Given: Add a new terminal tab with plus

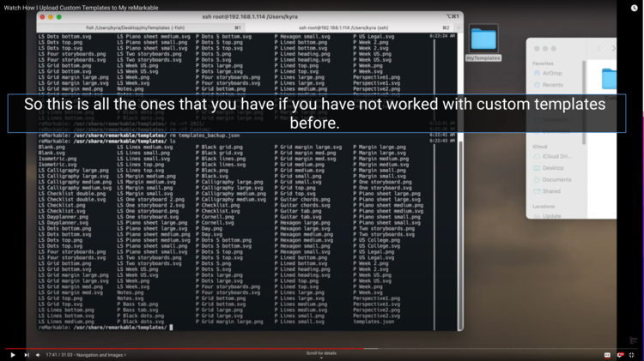Looking at the screenshot, I should tap(459, 28).
